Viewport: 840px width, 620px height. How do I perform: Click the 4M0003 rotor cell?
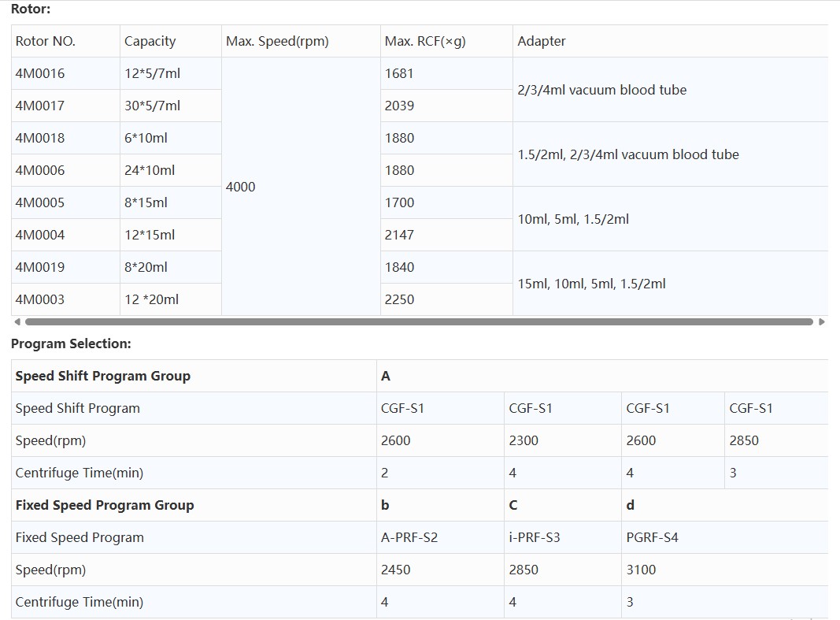point(40,299)
